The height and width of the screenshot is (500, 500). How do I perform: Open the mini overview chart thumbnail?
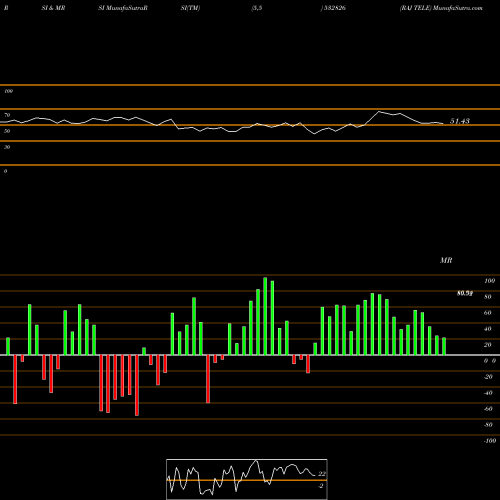click(247, 479)
